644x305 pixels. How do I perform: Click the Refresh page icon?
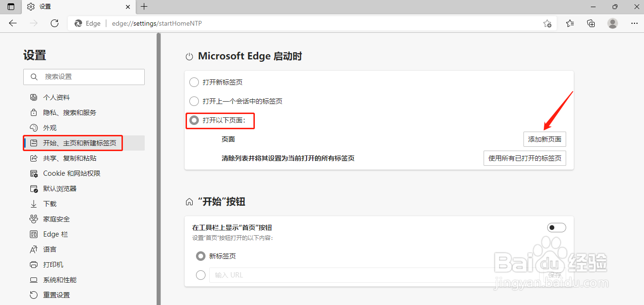pyautogui.click(x=55, y=23)
